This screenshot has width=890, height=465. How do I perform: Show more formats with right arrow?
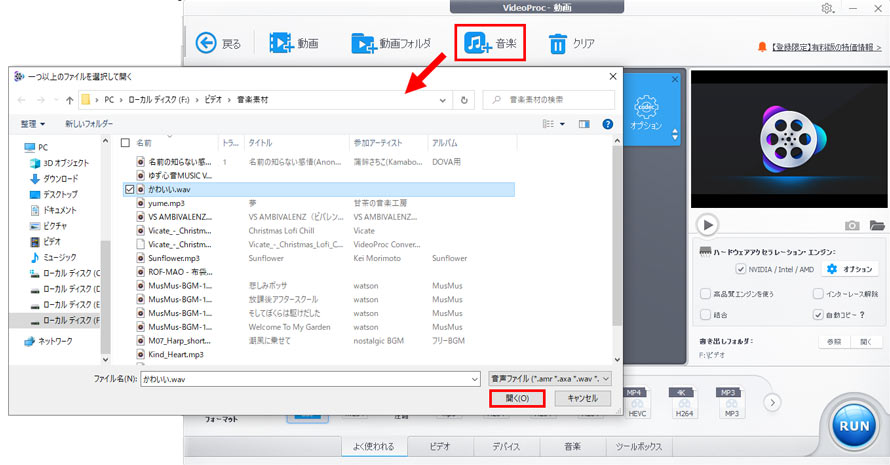(x=772, y=403)
